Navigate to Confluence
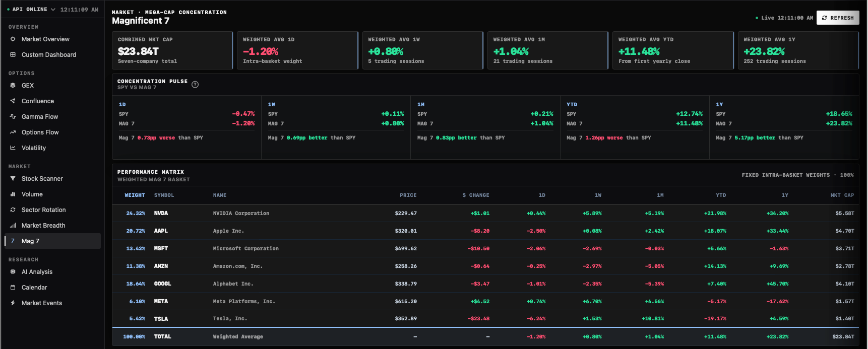Image resolution: width=868 pixels, height=349 pixels. [x=52, y=101]
